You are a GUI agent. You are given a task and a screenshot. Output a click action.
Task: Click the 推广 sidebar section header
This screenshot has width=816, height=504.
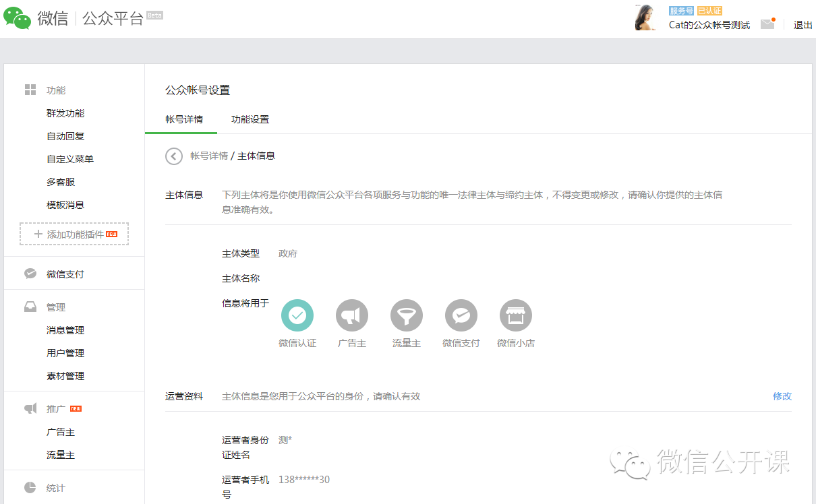[56, 409]
